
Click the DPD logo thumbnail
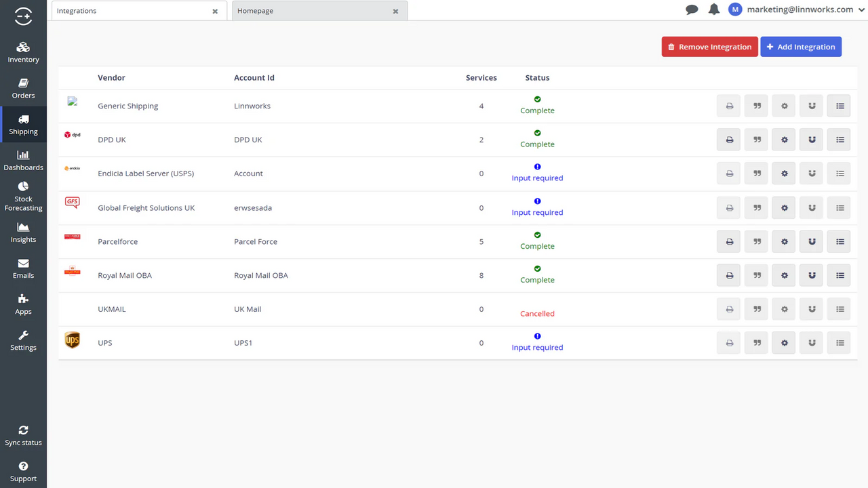click(72, 135)
